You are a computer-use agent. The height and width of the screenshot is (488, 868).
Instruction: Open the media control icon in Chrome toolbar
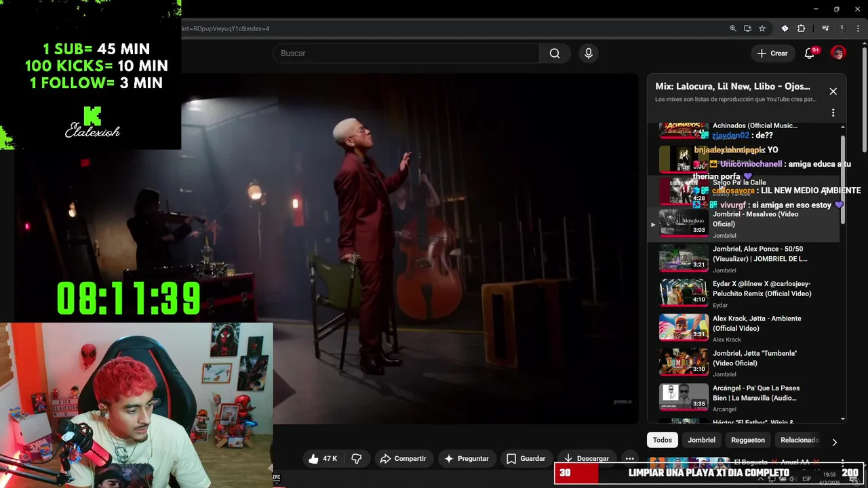[x=825, y=28]
